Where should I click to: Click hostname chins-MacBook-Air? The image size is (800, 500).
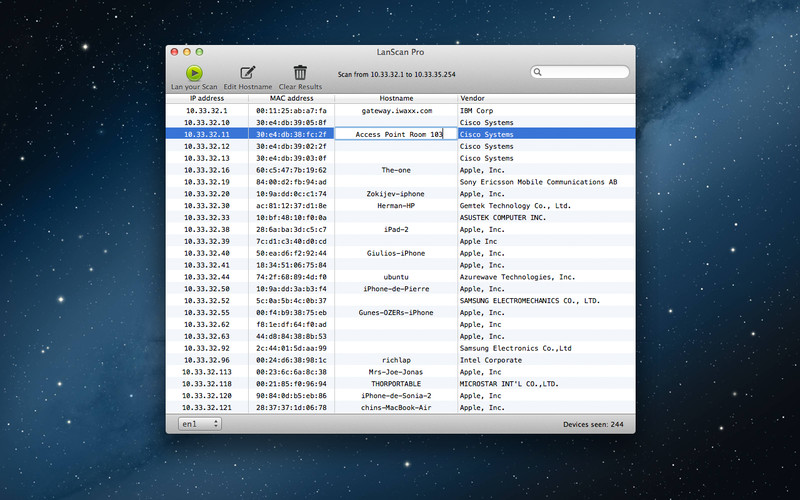click(396, 408)
